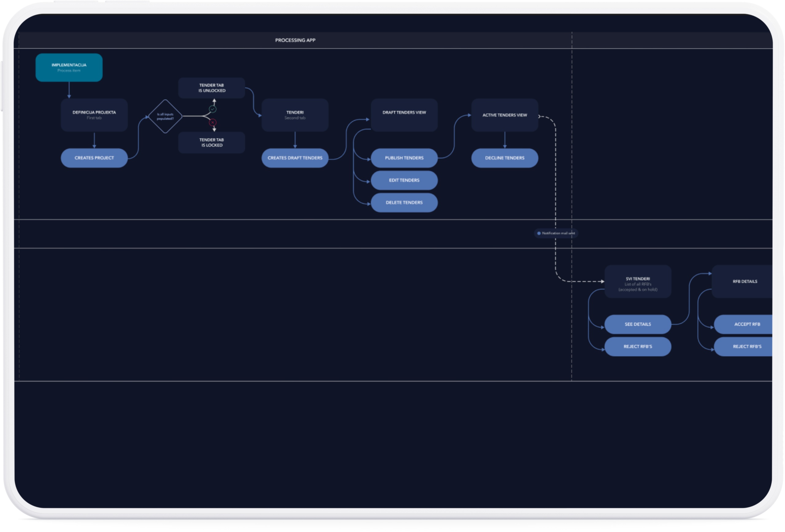Screen dimensions: 785x532
Task: Click the EDIT TENDERS action
Action: (404, 180)
